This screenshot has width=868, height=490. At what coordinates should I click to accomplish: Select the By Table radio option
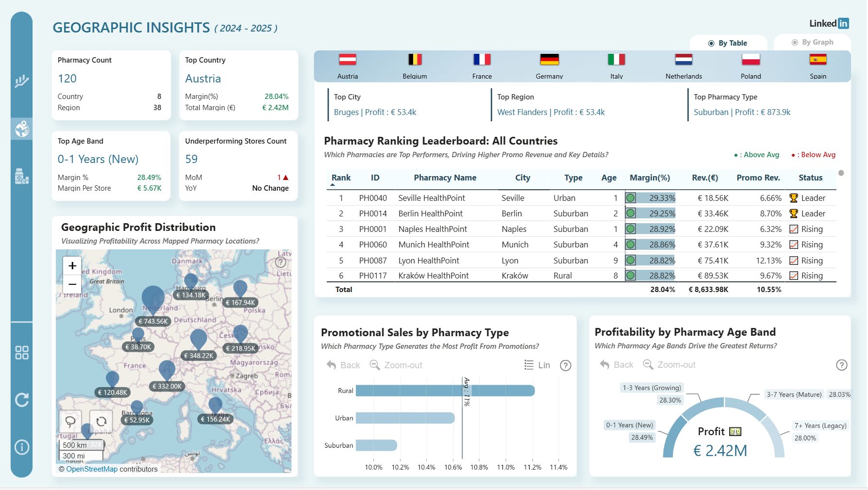(x=728, y=43)
